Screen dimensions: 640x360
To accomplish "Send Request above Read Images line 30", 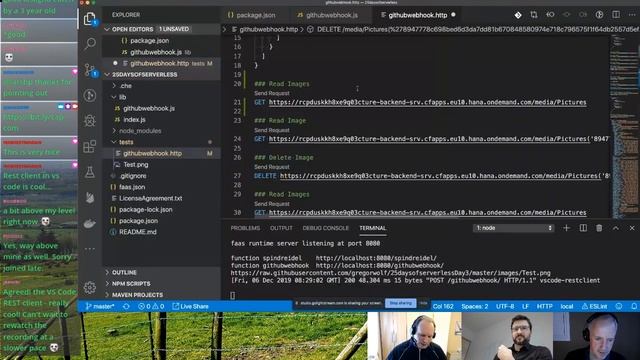I will [x=271, y=204].
